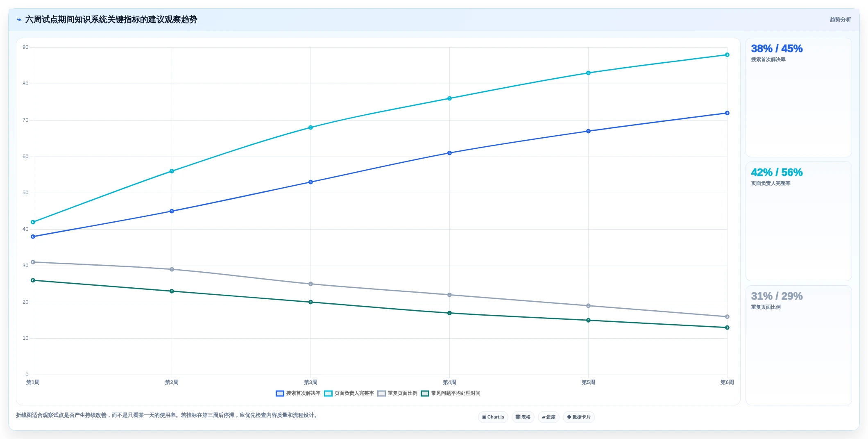Open the 42% / 56% 页面负责人完整率 card

coord(798,221)
